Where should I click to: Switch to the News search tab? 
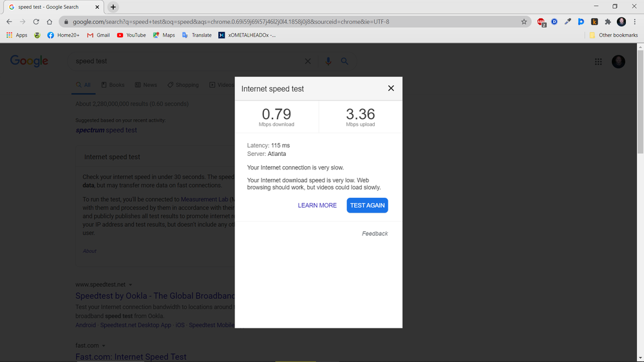coord(146,85)
